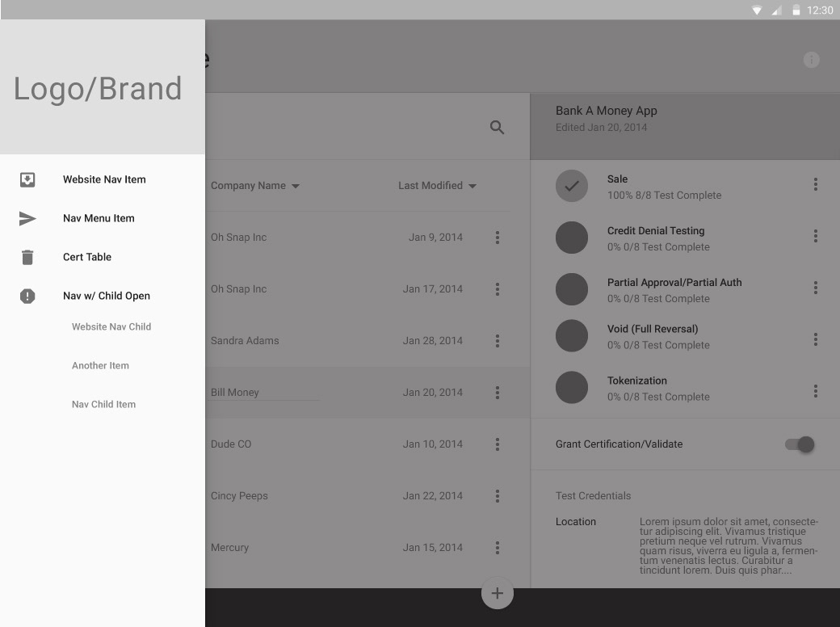840x627 pixels.
Task: Click the battery status icon
Action: 796,11
